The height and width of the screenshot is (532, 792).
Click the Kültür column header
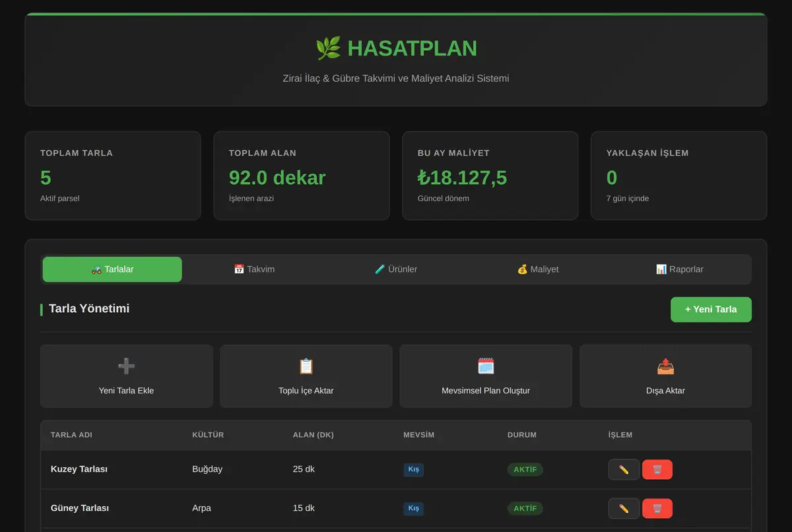[x=208, y=435]
